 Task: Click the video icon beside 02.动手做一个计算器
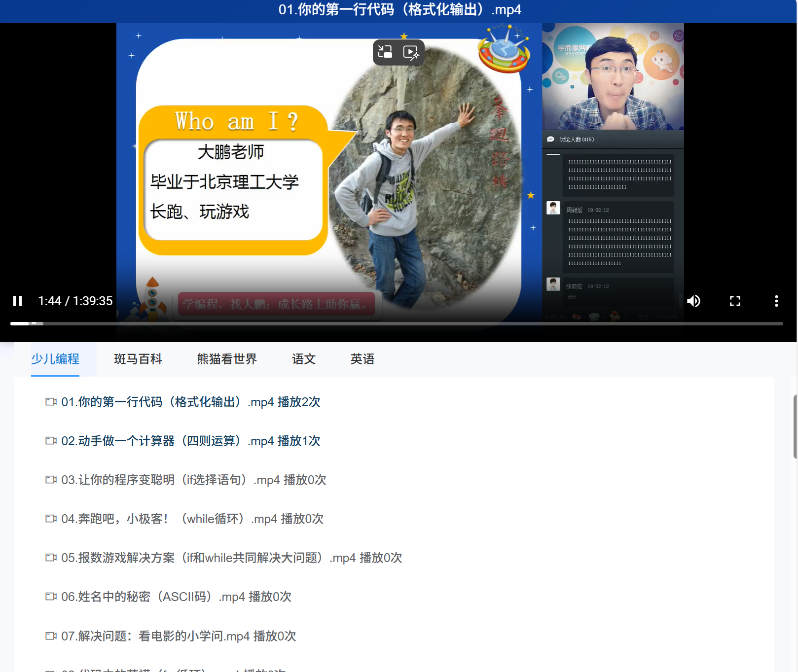point(51,441)
